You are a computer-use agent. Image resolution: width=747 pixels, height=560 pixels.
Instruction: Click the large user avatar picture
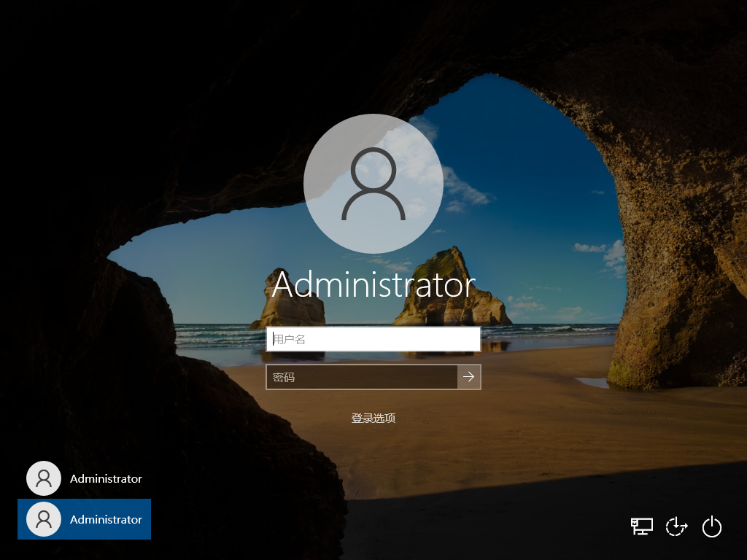tap(373, 183)
